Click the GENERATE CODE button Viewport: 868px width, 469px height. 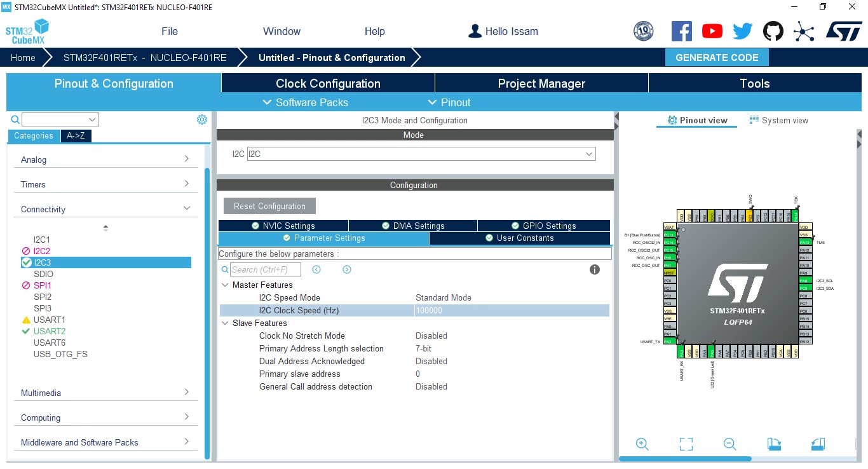tap(717, 57)
